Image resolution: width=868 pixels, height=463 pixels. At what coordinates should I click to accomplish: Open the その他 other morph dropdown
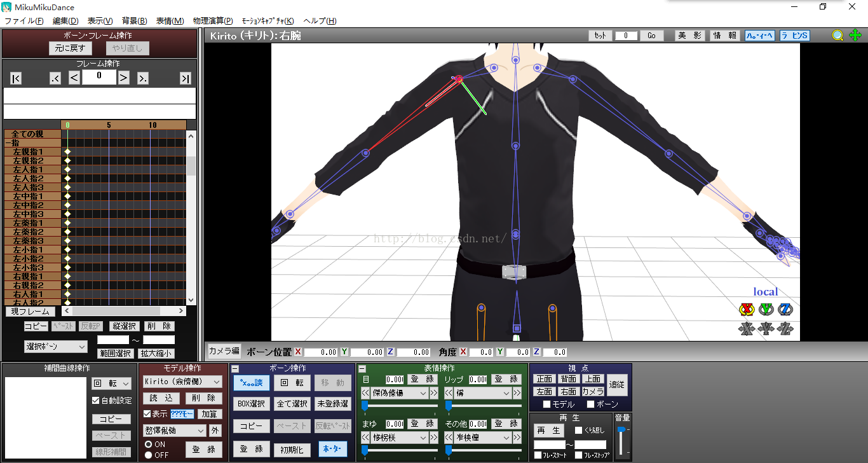coord(483,438)
